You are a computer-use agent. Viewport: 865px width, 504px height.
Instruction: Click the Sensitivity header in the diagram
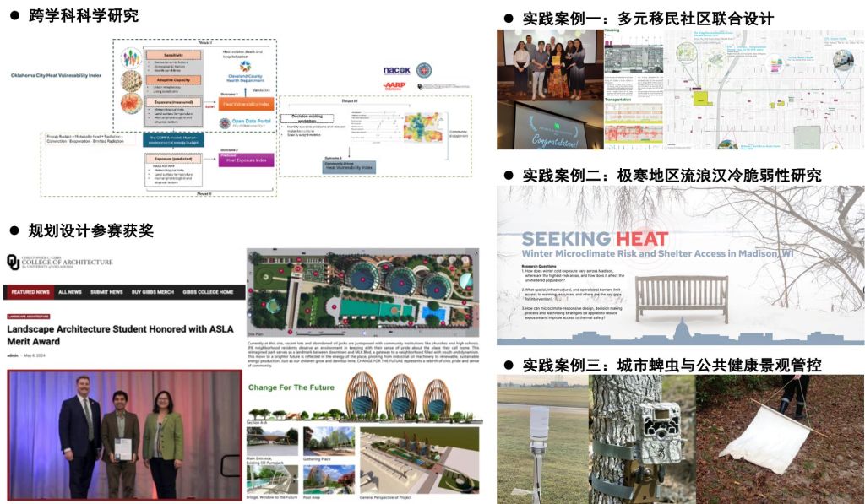(x=173, y=55)
